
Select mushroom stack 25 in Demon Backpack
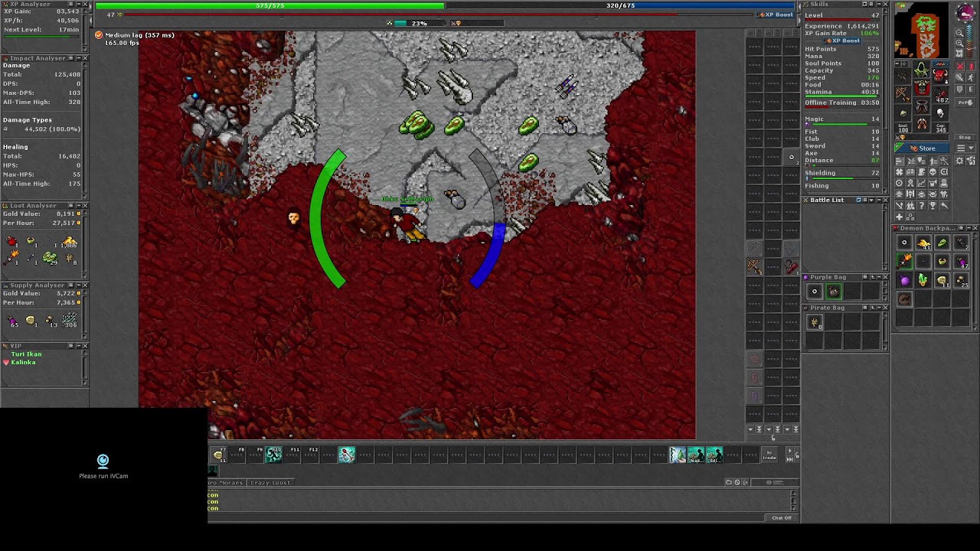pos(962,280)
